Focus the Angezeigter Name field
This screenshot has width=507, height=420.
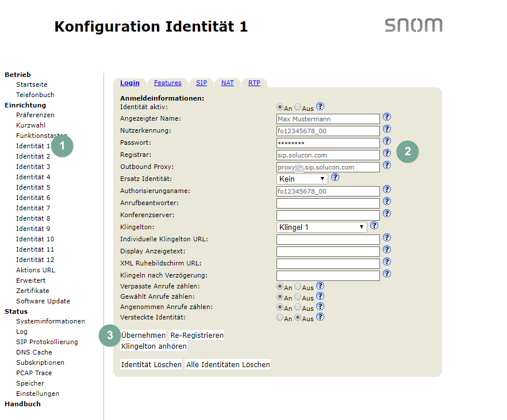tap(328, 119)
